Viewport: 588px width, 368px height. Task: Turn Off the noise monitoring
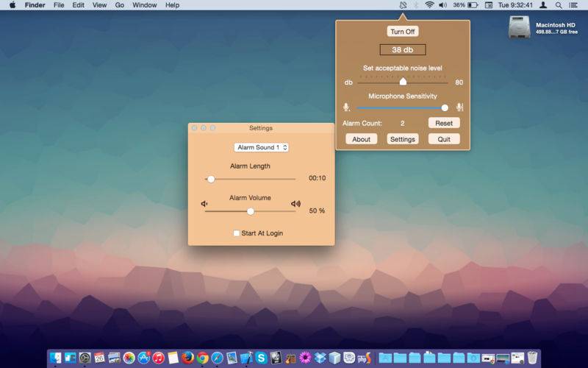pos(403,32)
